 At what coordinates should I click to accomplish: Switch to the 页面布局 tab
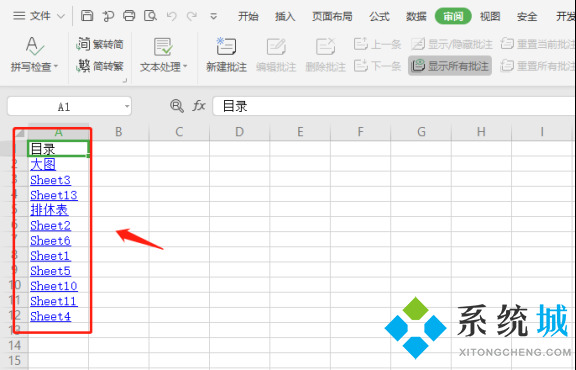332,17
